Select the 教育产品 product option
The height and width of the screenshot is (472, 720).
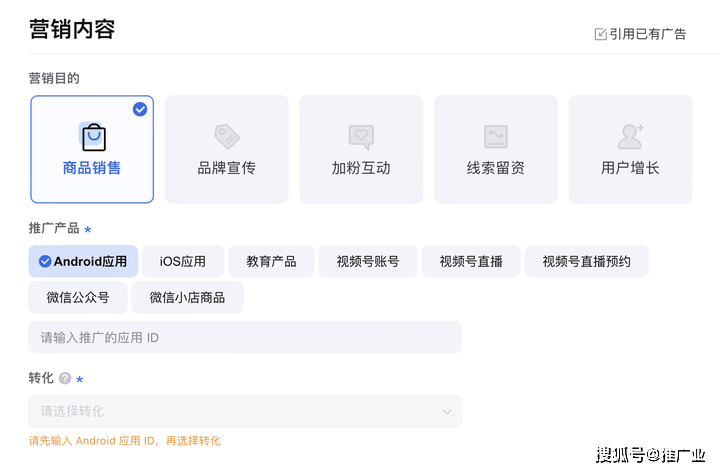pos(271,261)
